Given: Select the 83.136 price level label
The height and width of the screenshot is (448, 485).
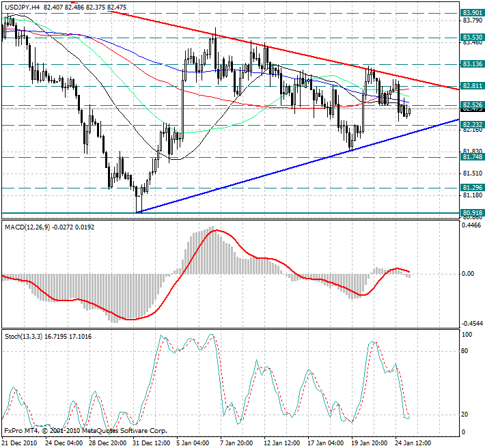Looking at the screenshot, I should pyautogui.click(x=472, y=64).
